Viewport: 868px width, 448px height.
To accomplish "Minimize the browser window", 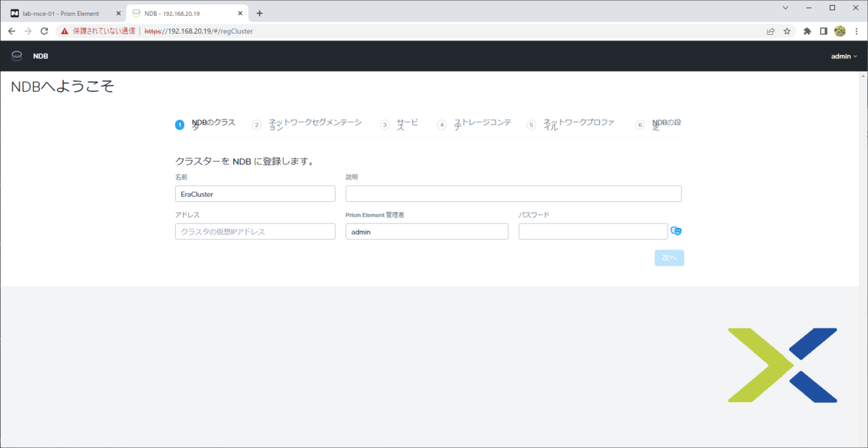I will [809, 7].
